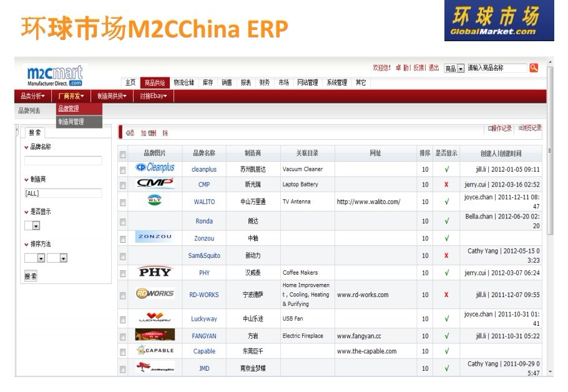Click the Luckyway brand logo image

pos(155,317)
